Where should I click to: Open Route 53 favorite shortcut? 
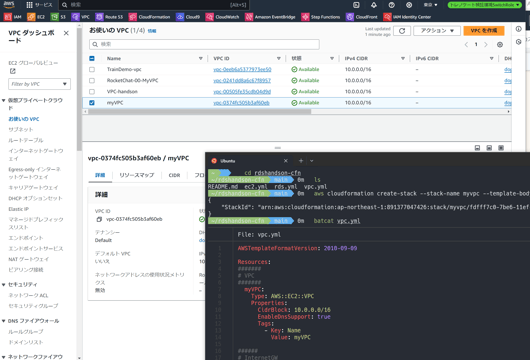(x=110, y=17)
